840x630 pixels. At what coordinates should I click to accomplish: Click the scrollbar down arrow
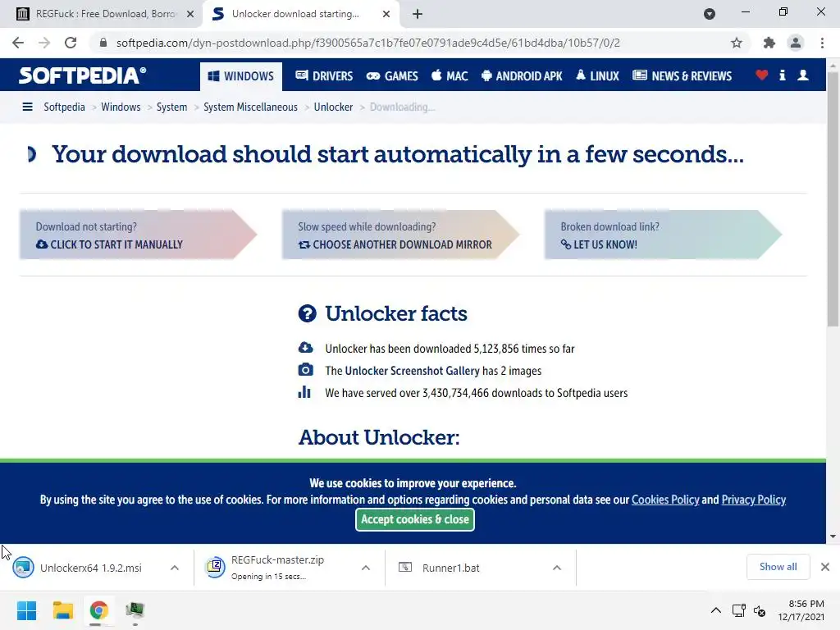pos(833,536)
